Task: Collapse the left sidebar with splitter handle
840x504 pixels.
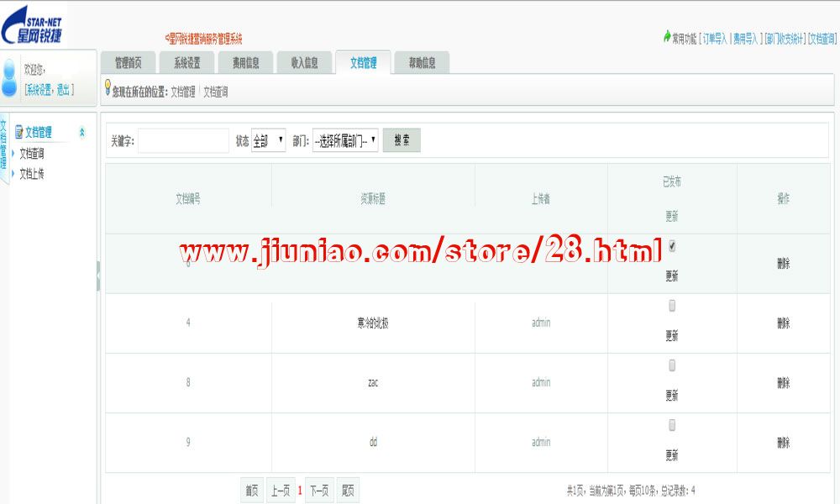Action: (98, 276)
